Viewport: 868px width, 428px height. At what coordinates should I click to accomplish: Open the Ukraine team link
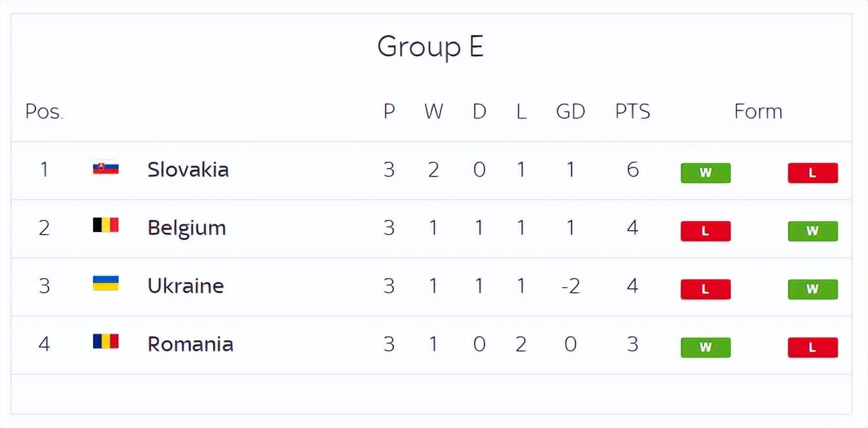pos(185,286)
